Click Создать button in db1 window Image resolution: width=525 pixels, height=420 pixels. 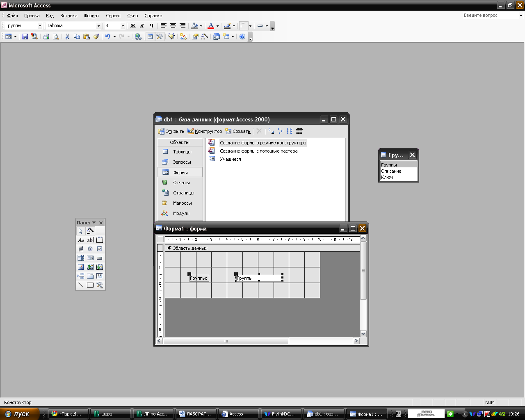coord(238,131)
